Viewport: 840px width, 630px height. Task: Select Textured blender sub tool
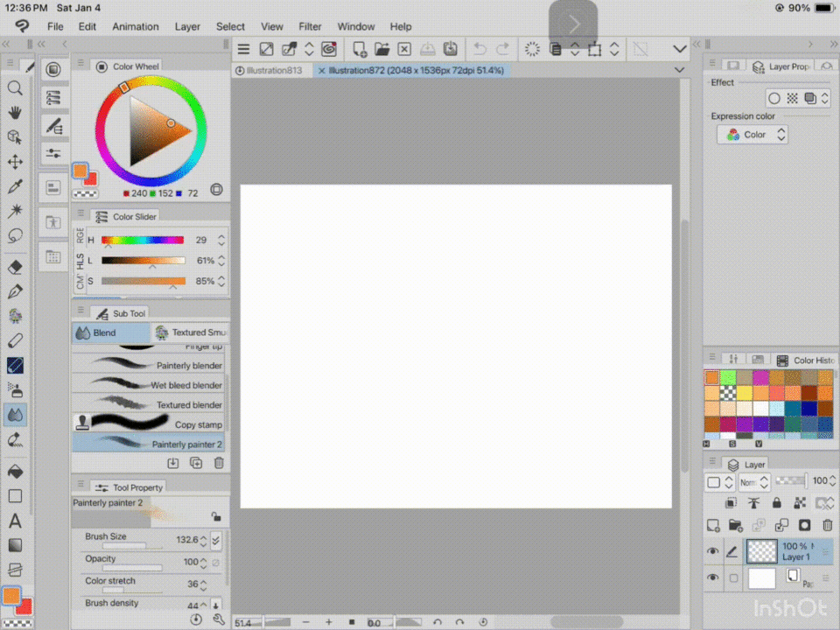point(148,405)
